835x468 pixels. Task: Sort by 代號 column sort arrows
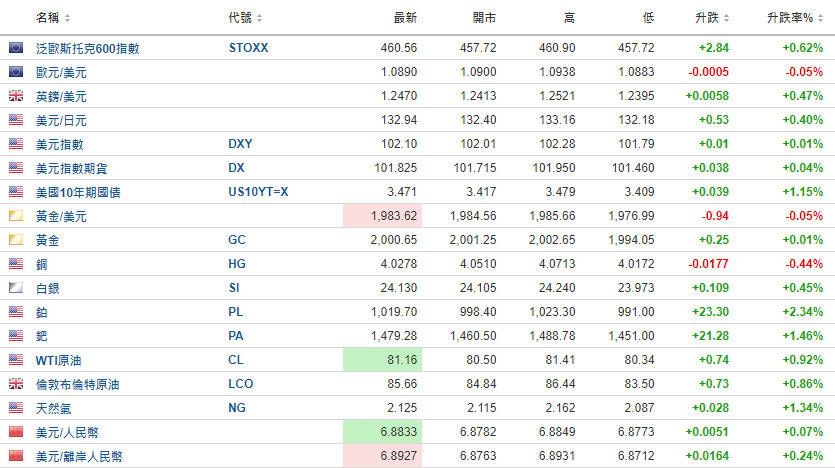pos(259,18)
